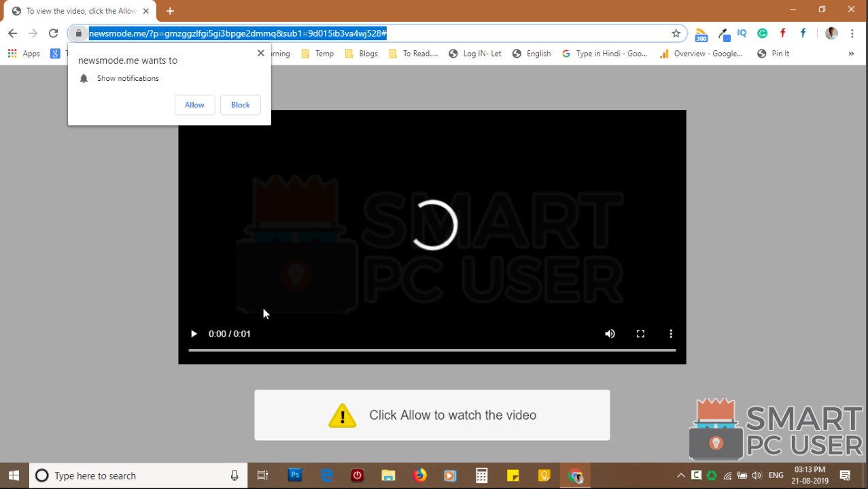Bookmark the page with the star icon
868x489 pixels.
tap(676, 33)
